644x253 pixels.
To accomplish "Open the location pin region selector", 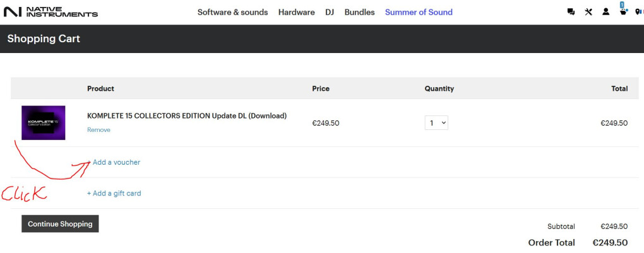I will [638, 12].
